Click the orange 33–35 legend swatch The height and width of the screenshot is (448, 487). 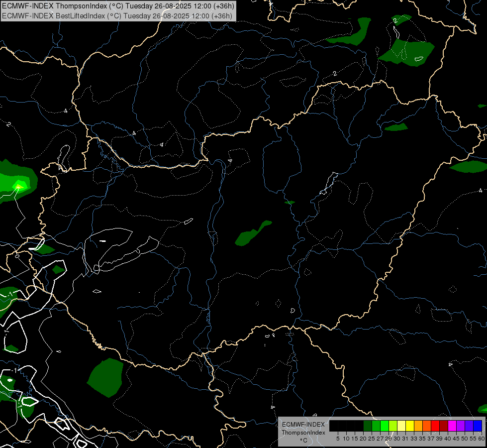tap(418, 426)
